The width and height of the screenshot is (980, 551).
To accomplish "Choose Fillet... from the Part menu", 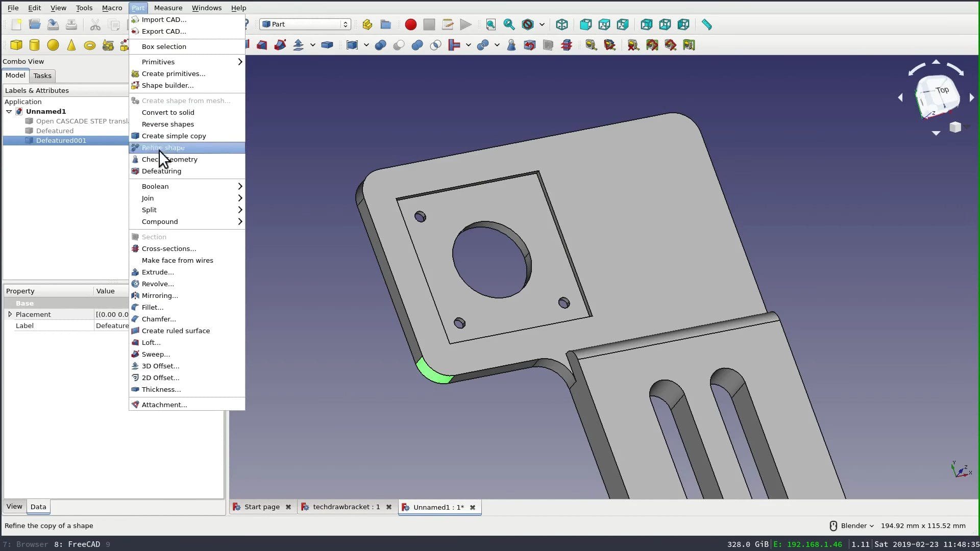I will point(187,307).
